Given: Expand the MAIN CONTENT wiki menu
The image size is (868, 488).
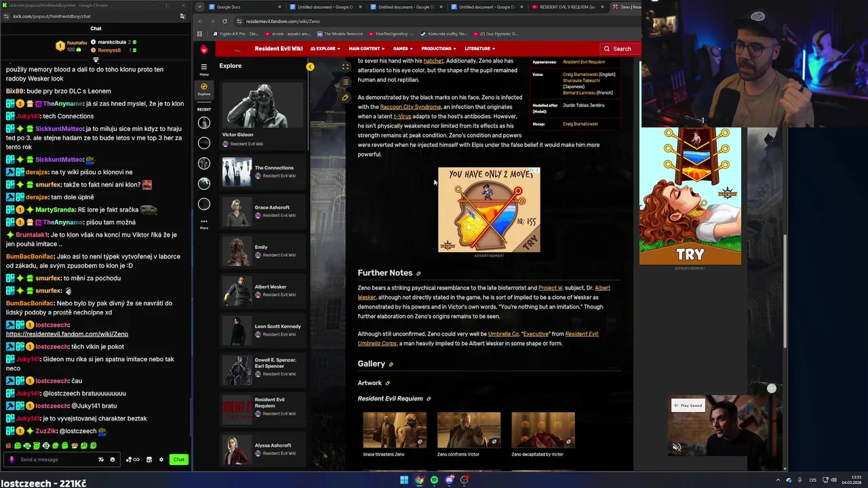Looking at the screenshot, I should pyautogui.click(x=366, y=49).
